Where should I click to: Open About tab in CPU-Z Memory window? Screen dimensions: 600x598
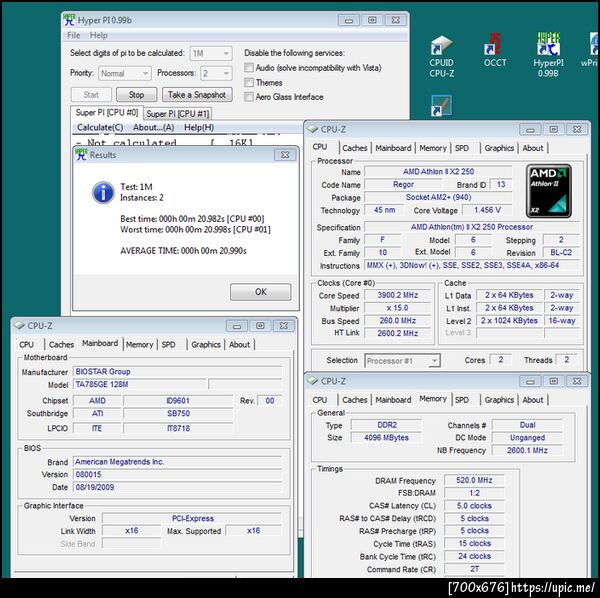point(533,400)
